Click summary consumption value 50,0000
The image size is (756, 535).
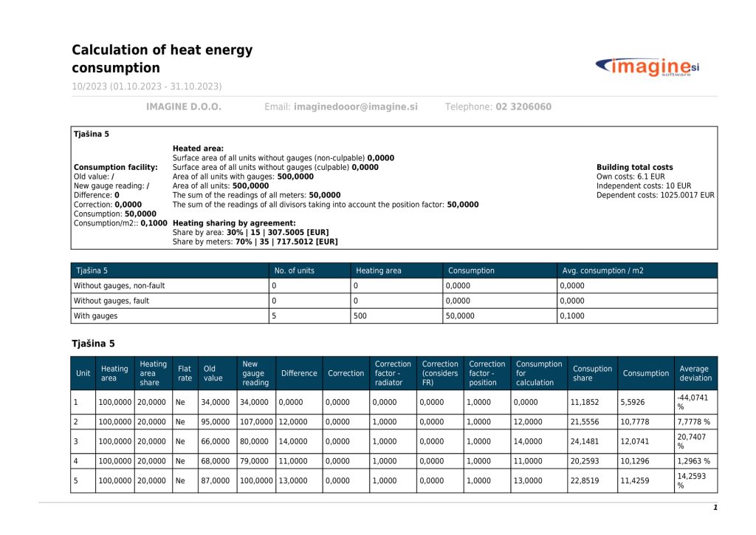tap(460, 316)
